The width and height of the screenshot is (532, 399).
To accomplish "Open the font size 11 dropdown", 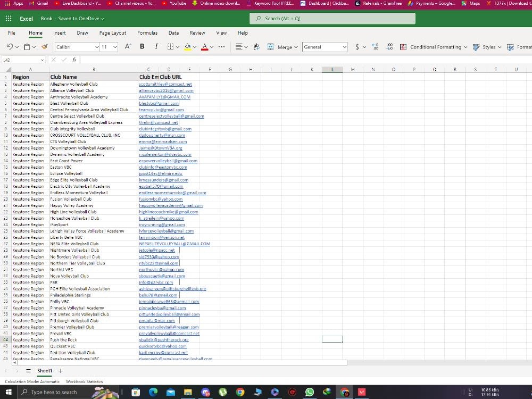I will [x=115, y=47].
